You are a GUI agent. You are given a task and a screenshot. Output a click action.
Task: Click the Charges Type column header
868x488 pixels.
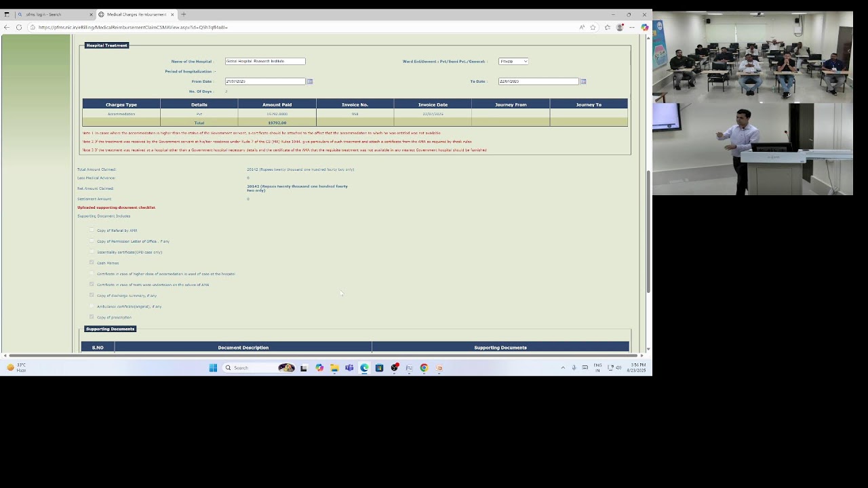pyautogui.click(x=121, y=104)
